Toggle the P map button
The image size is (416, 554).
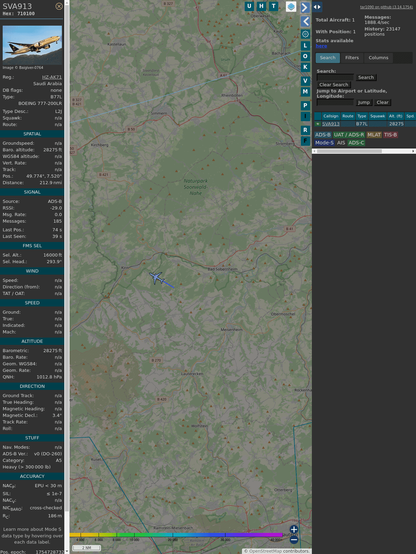305,105
